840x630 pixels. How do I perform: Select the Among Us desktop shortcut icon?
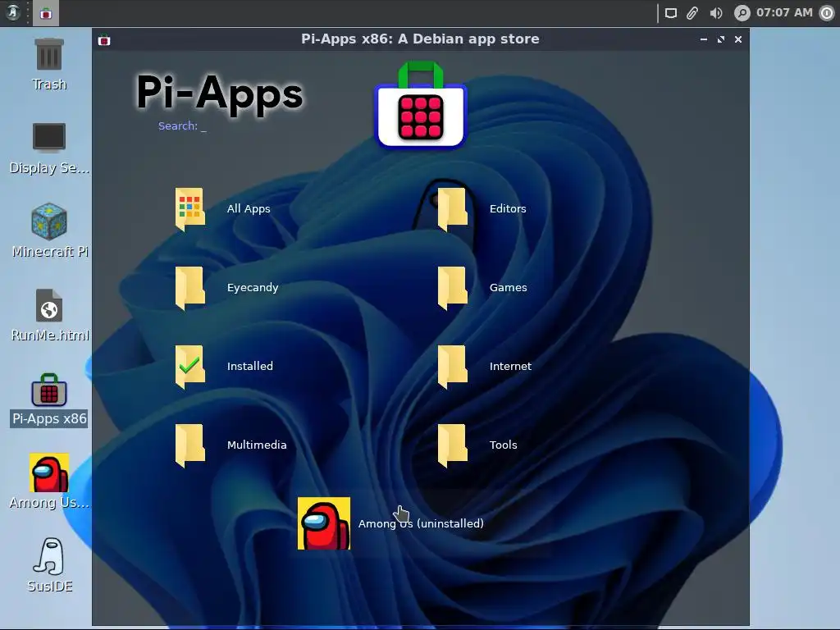pos(48,472)
